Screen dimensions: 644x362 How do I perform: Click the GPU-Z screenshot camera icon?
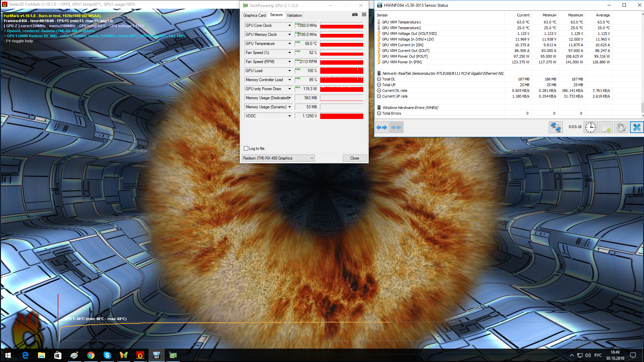coord(355,15)
